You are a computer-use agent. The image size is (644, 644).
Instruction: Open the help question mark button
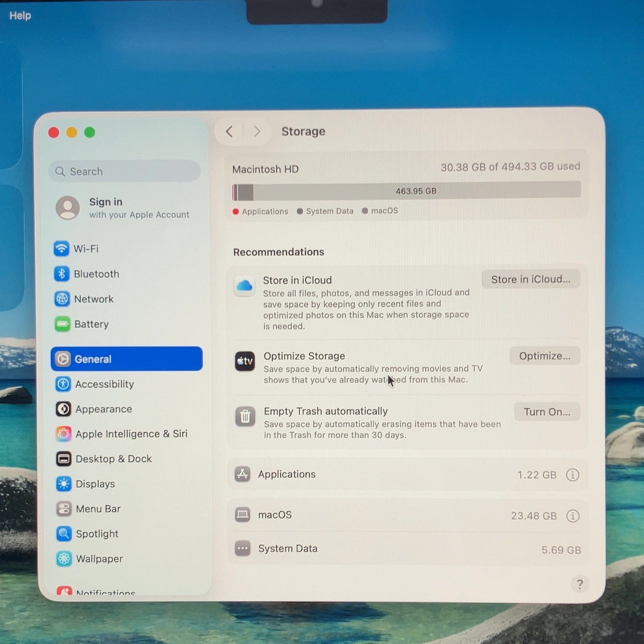tap(579, 584)
